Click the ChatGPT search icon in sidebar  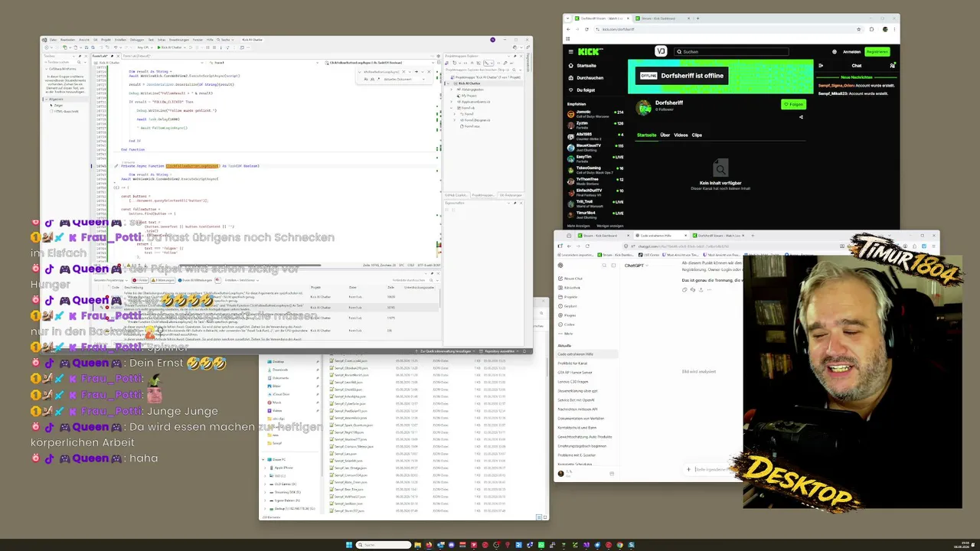[x=603, y=266]
